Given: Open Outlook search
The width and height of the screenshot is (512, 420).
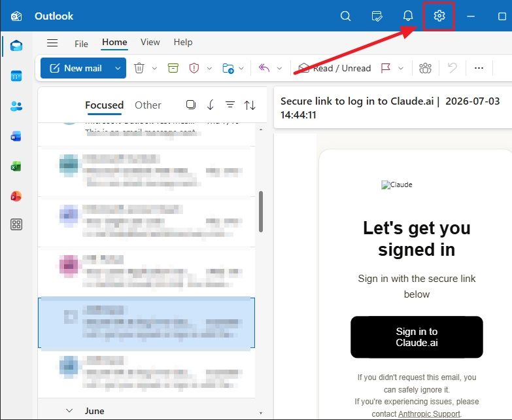Looking at the screenshot, I should [345, 16].
